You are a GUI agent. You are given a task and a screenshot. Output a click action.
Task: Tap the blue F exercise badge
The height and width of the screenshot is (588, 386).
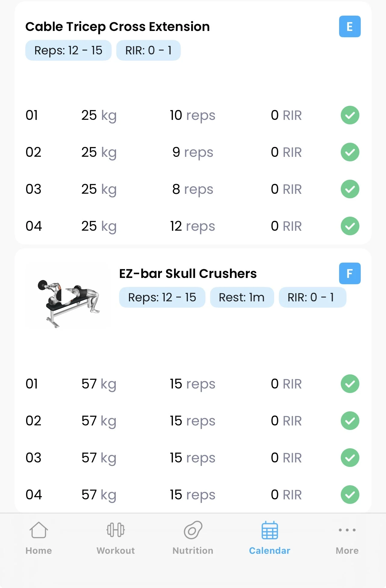click(x=350, y=273)
